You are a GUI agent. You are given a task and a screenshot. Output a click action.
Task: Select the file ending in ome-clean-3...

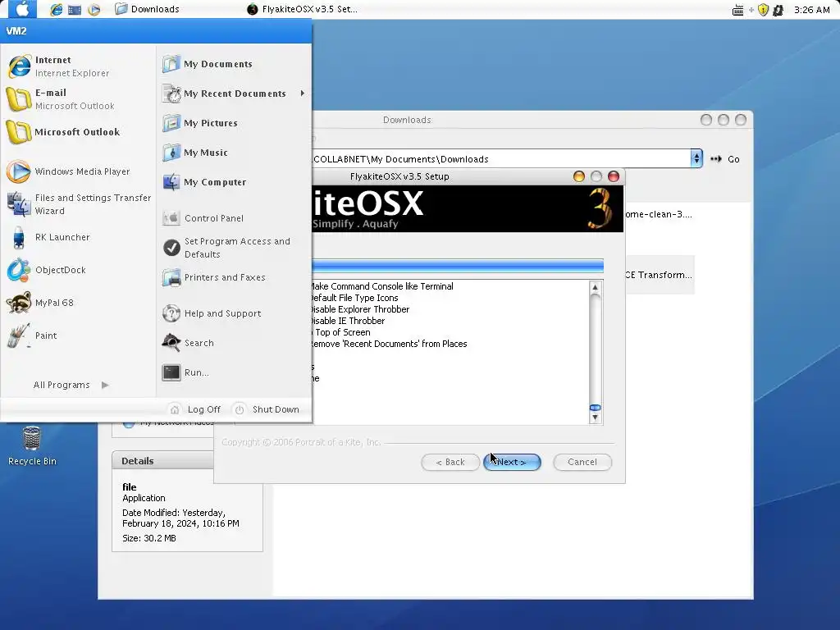(x=659, y=214)
